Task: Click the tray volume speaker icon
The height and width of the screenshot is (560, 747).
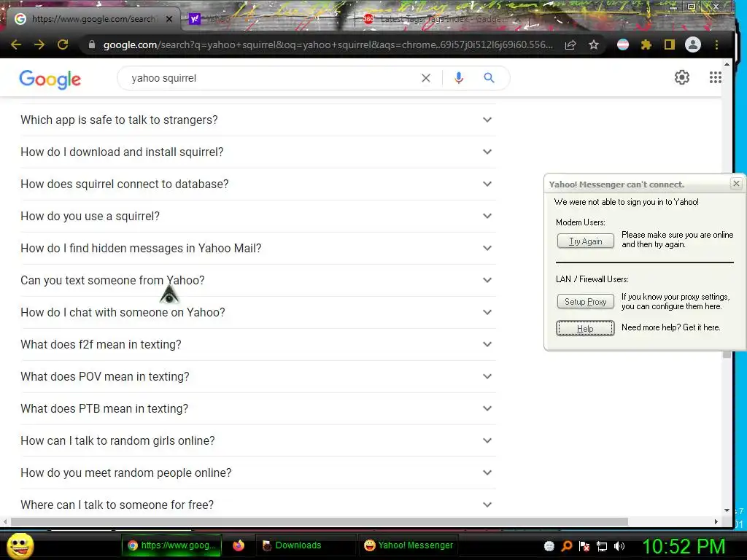Action: 619,546
